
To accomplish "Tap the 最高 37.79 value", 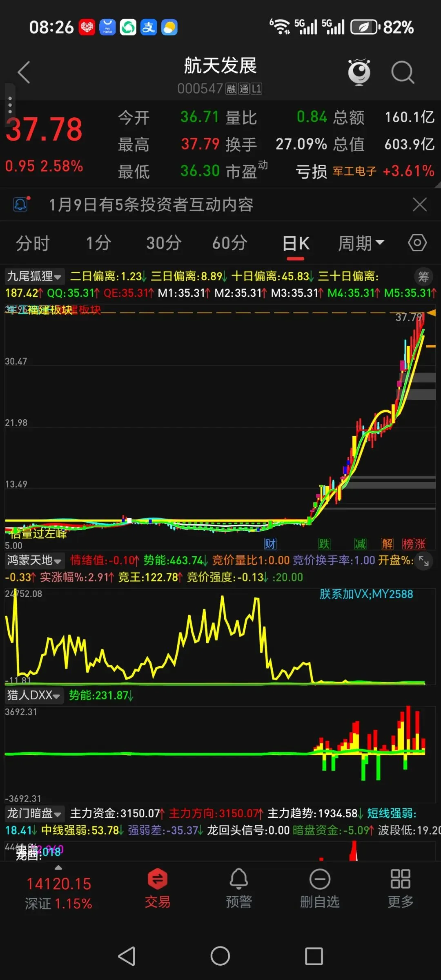I will pyautogui.click(x=200, y=144).
